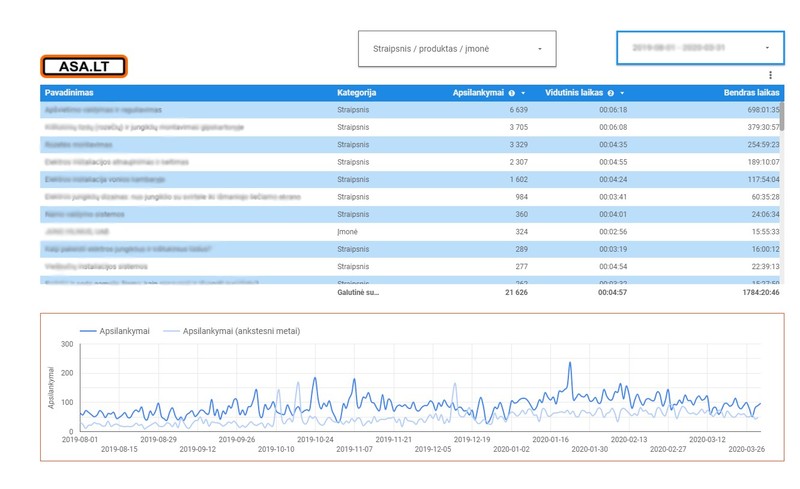Select visits value 277
This screenshot has width=800, height=489.
pos(521,266)
